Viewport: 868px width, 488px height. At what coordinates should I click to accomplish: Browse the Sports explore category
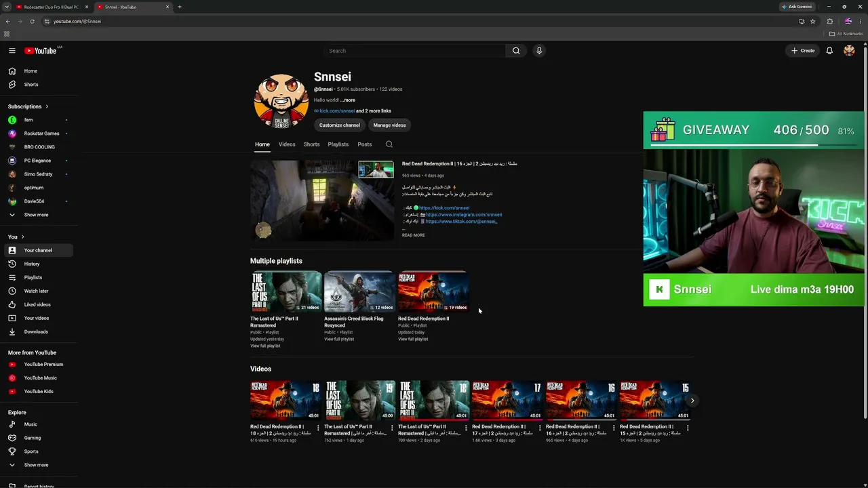click(37, 451)
